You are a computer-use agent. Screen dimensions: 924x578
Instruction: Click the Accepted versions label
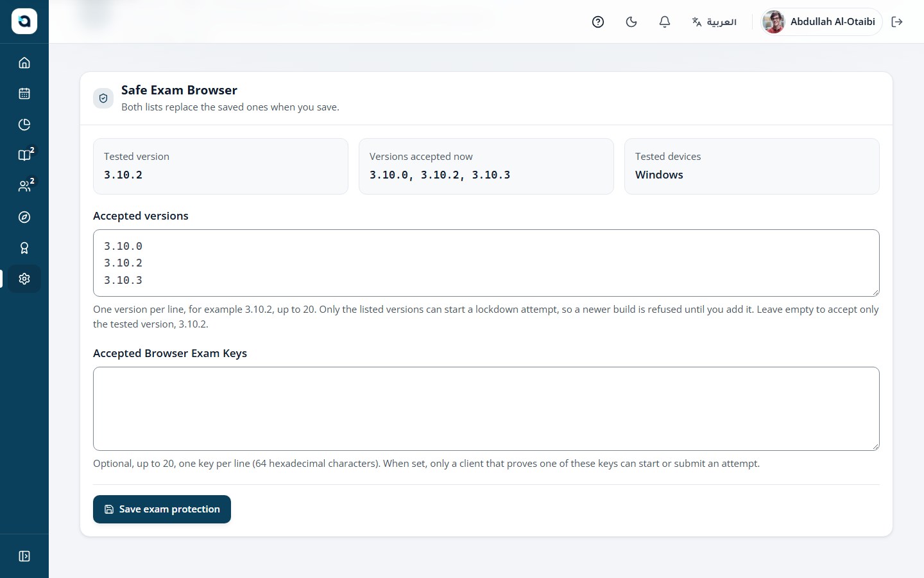pyautogui.click(x=141, y=216)
